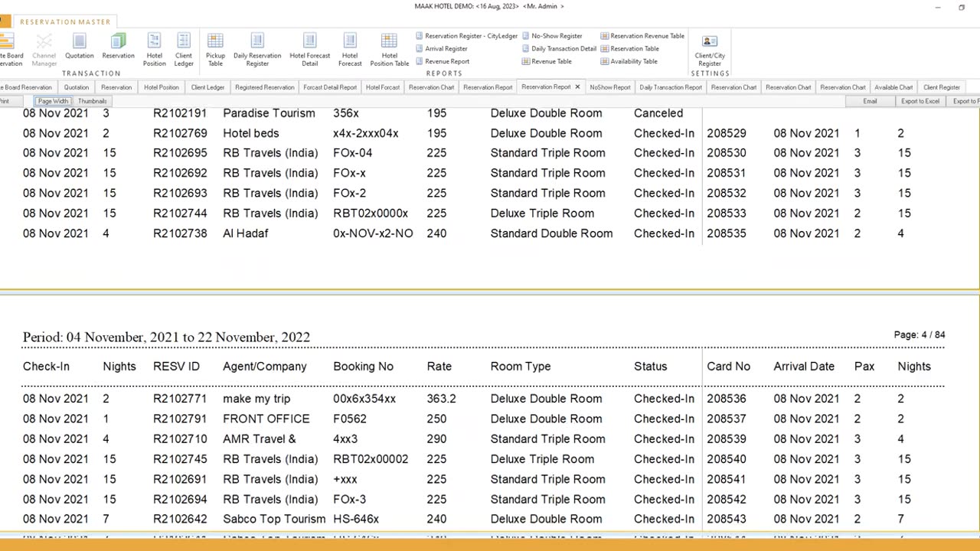Switch to the Forcast Detail Report tab
This screenshot has height=551, width=980.
coord(330,87)
